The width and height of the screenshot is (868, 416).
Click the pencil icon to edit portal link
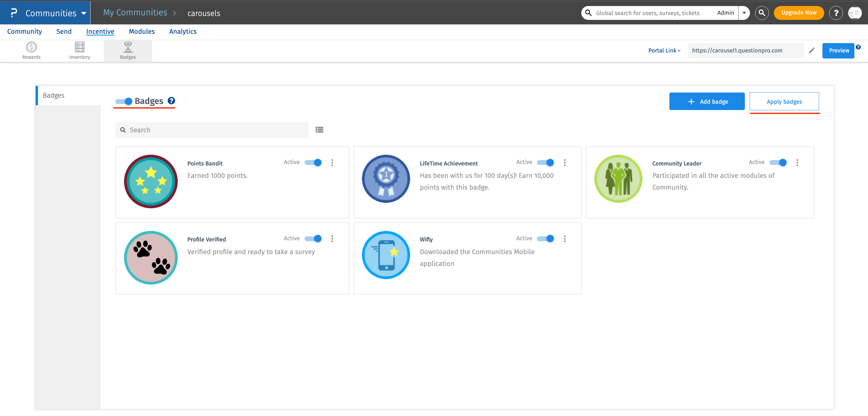click(x=812, y=50)
